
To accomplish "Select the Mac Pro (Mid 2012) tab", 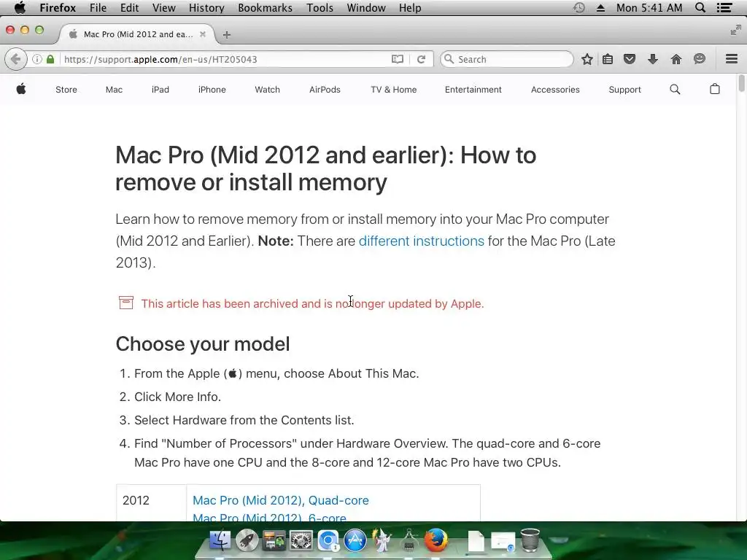I will pos(138,34).
